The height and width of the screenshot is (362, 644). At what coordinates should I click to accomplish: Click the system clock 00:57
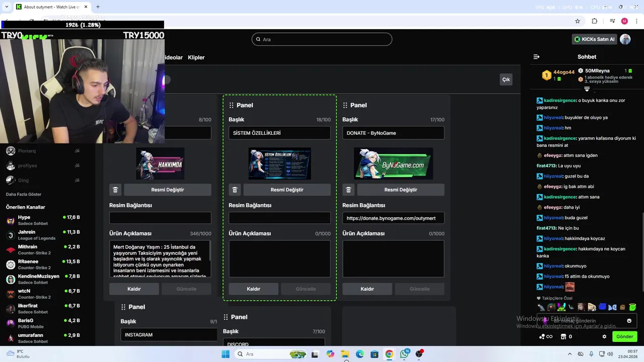(632, 351)
